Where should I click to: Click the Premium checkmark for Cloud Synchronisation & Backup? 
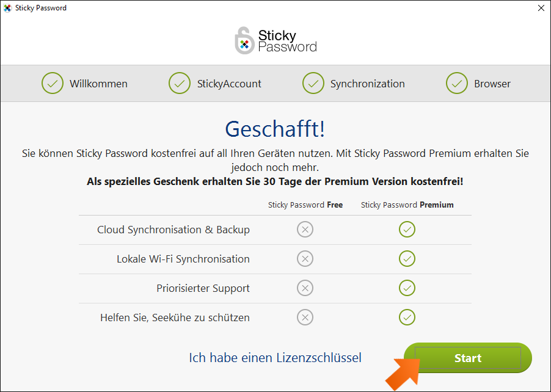[x=407, y=230]
